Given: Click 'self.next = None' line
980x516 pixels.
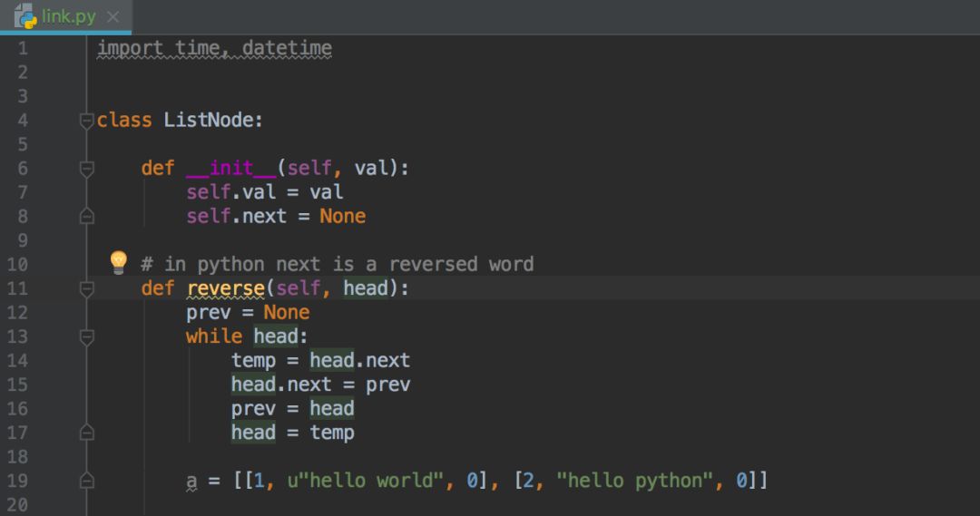Looking at the screenshot, I should pos(276,216).
